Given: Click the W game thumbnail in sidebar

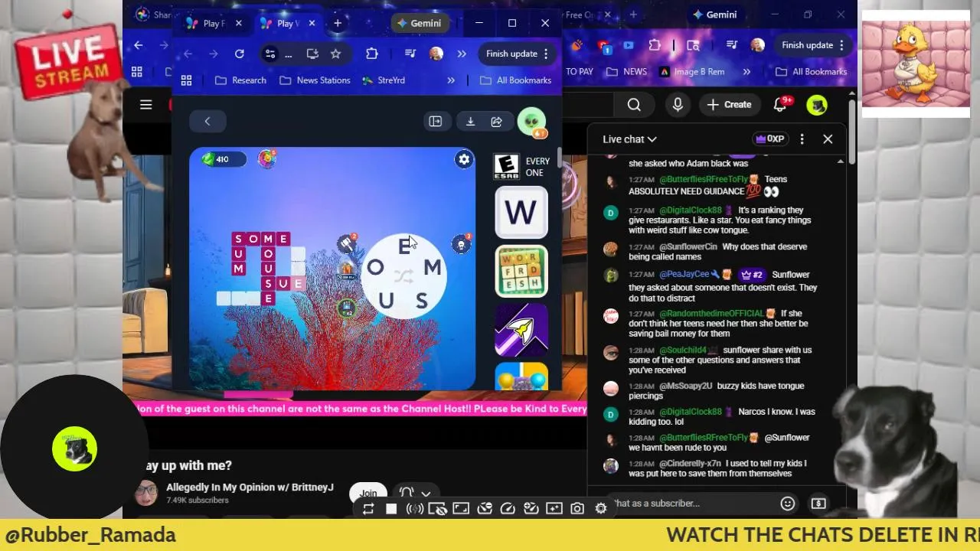Looking at the screenshot, I should (x=521, y=212).
